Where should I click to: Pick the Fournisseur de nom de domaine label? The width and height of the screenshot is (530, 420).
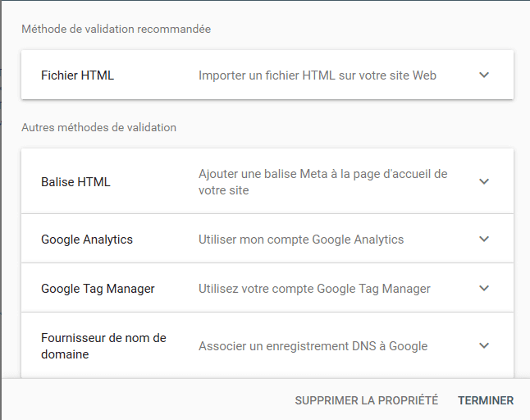[103, 346]
